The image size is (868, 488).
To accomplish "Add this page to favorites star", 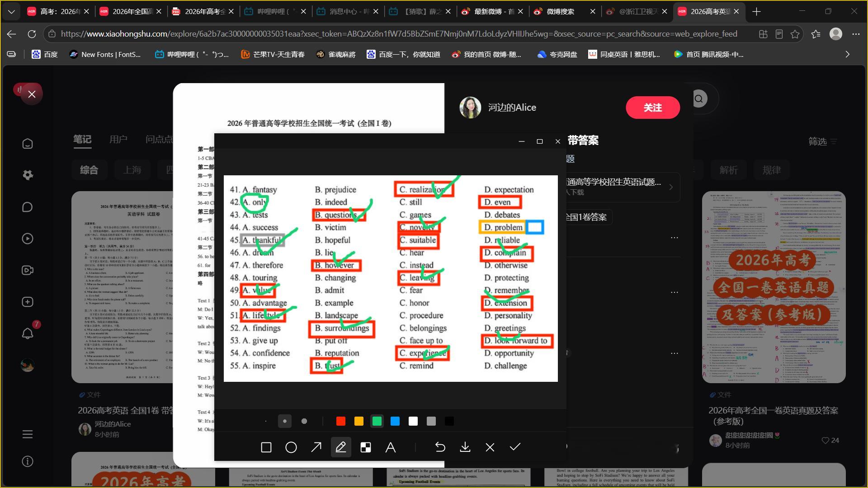I will [x=795, y=34].
